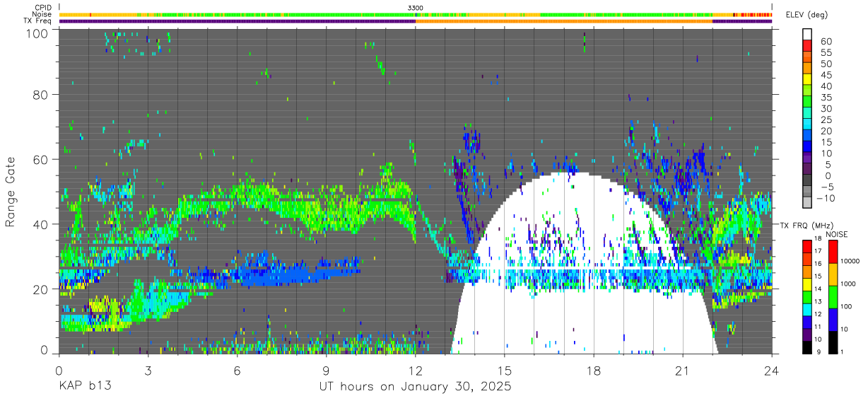The width and height of the screenshot is (868, 401).
Task: Click the 14 value in TX FRQ legend
Action: coord(818,289)
